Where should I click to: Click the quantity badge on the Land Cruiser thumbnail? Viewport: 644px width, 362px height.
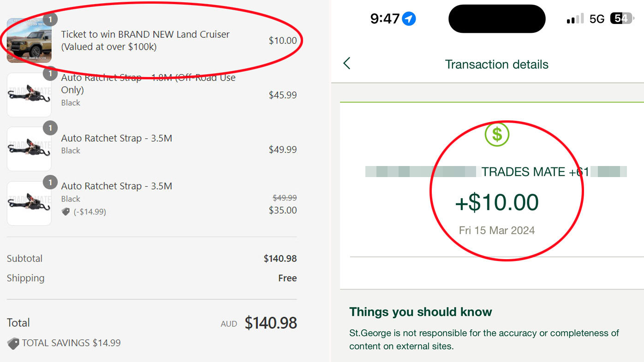[x=50, y=19]
